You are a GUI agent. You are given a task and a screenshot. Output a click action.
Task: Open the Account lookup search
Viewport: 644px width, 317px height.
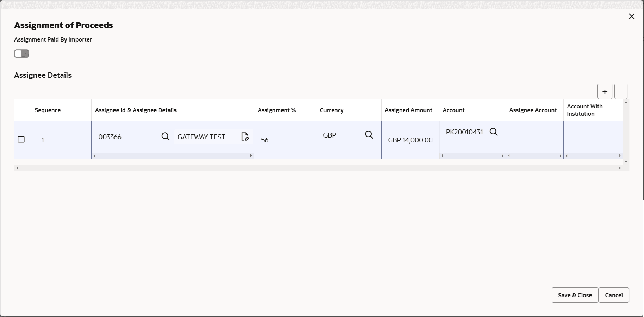[493, 132]
